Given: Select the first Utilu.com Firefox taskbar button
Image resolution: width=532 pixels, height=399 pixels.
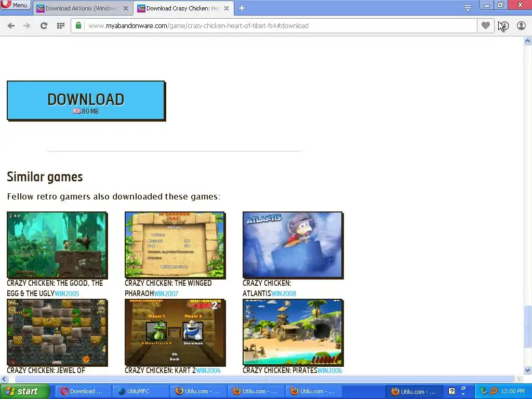Looking at the screenshot, I should (198, 391).
